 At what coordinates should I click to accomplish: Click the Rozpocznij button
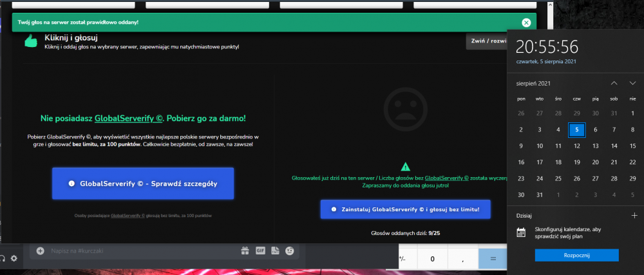[576, 255]
